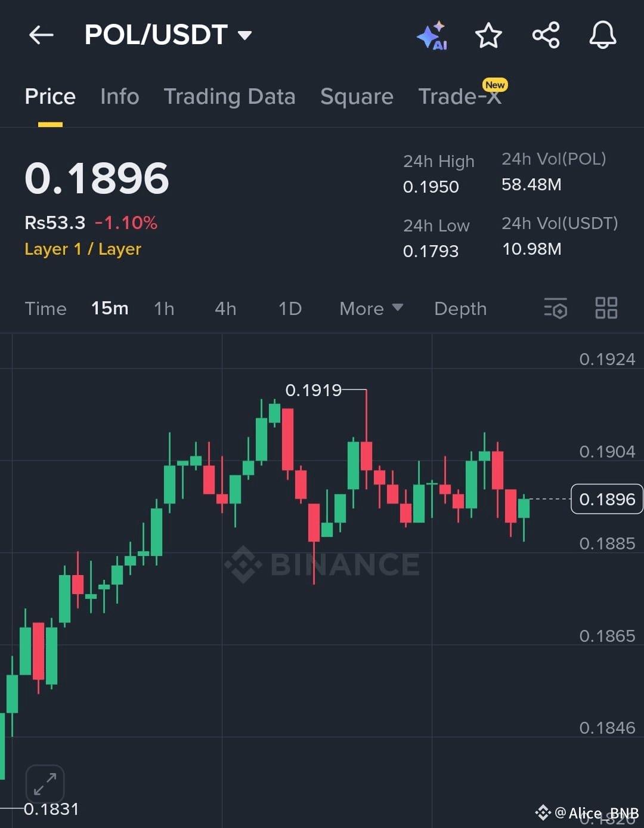This screenshot has height=828, width=644.
Task: Switch to the Info tab
Action: [x=120, y=97]
